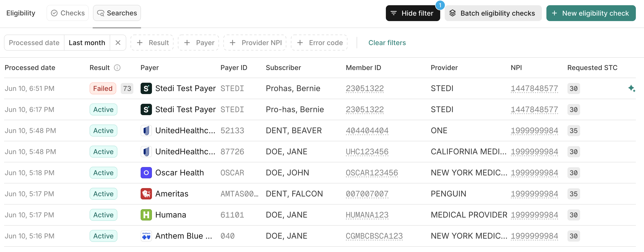Click Stedi logo in the Pro-has, Bernie row
Screen dimensions: 644x252
coord(146,110)
